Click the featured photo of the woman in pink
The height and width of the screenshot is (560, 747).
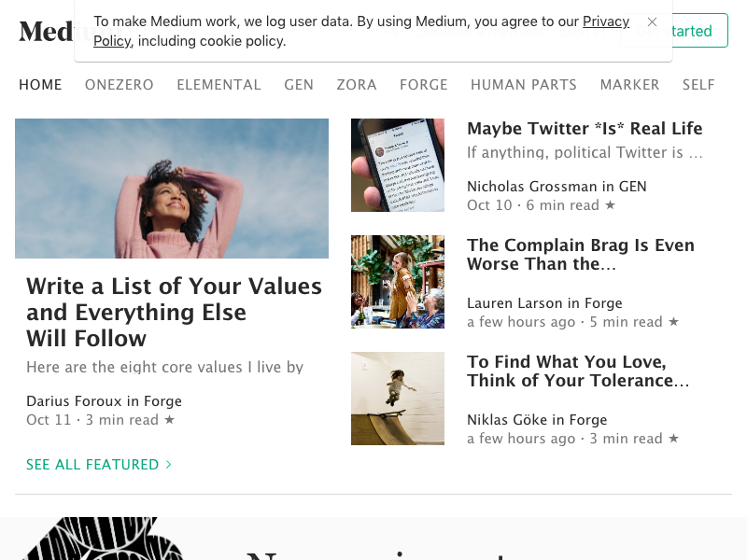(172, 188)
